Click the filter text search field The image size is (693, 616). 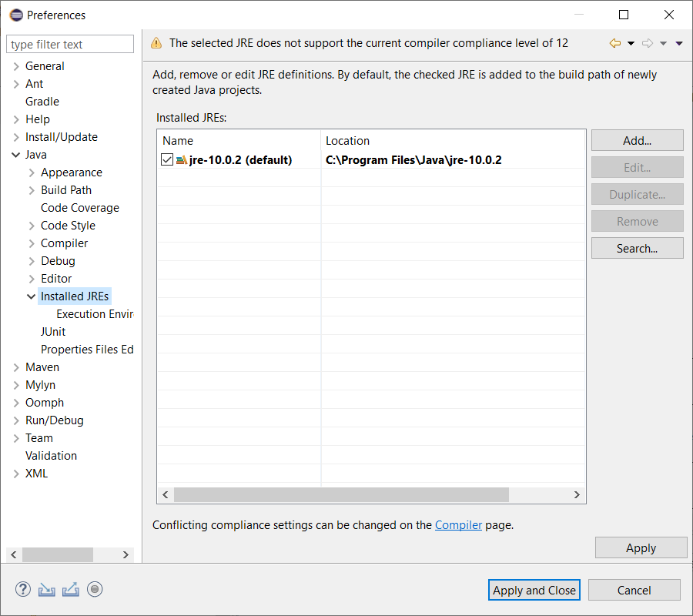tap(70, 45)
